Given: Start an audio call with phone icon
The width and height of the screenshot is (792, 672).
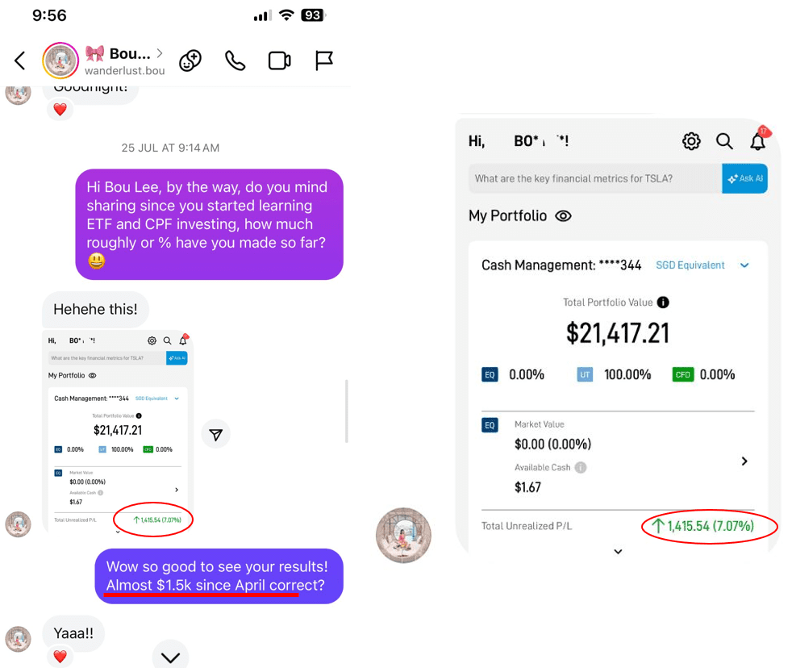Looking at the screenshot, I should click(x=235, y=61).
